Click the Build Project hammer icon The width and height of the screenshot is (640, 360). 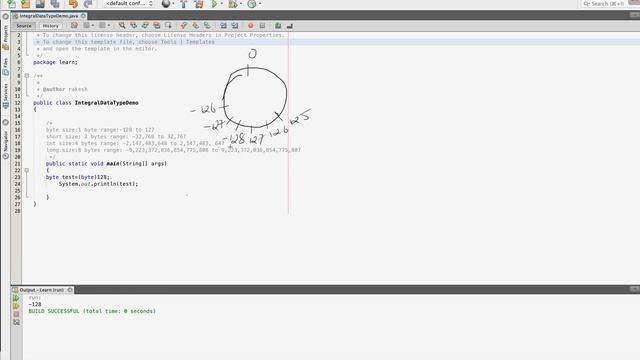[x=184, y=4]
